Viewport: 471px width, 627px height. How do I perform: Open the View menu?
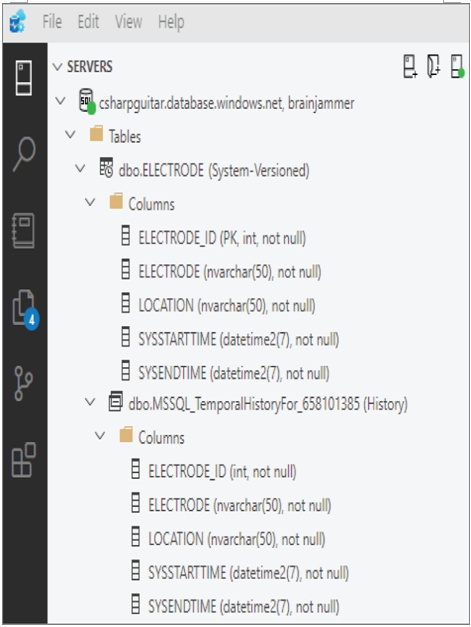pyautogui.click(x=128, y=22)
